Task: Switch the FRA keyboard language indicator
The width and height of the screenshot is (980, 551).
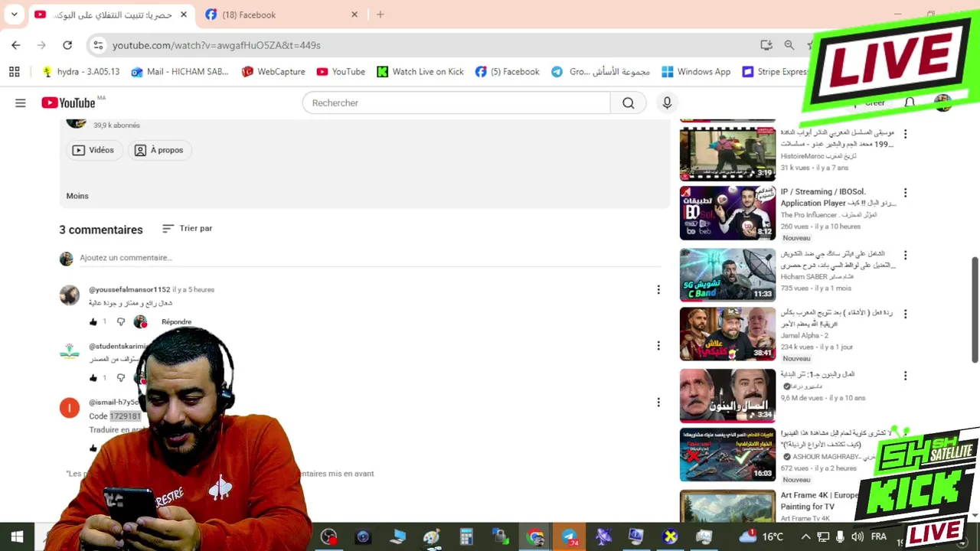Action: pos(879,537)
